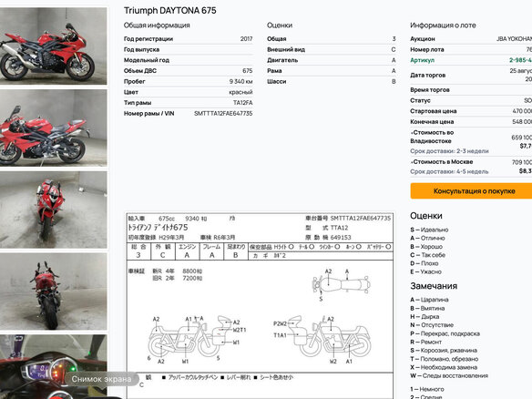Click the Стоимость в Москве label

coord(442,162)
